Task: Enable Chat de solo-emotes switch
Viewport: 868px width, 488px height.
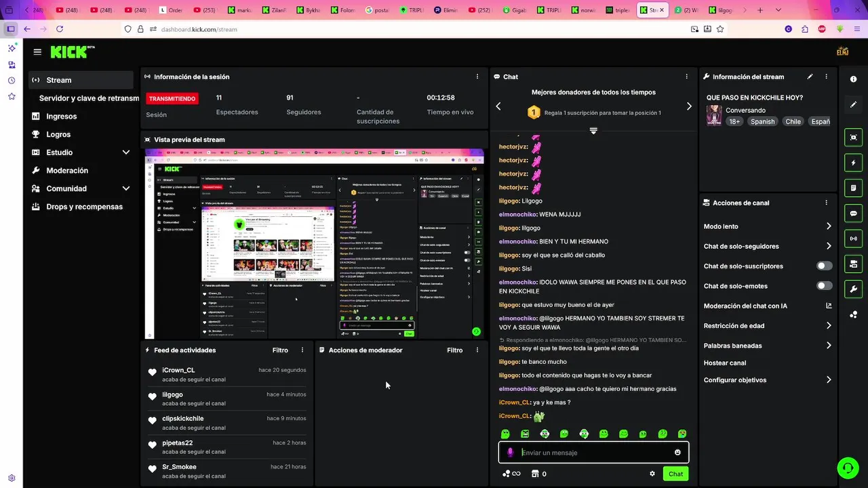Action: pyautogui.click(x=825, y=286)
